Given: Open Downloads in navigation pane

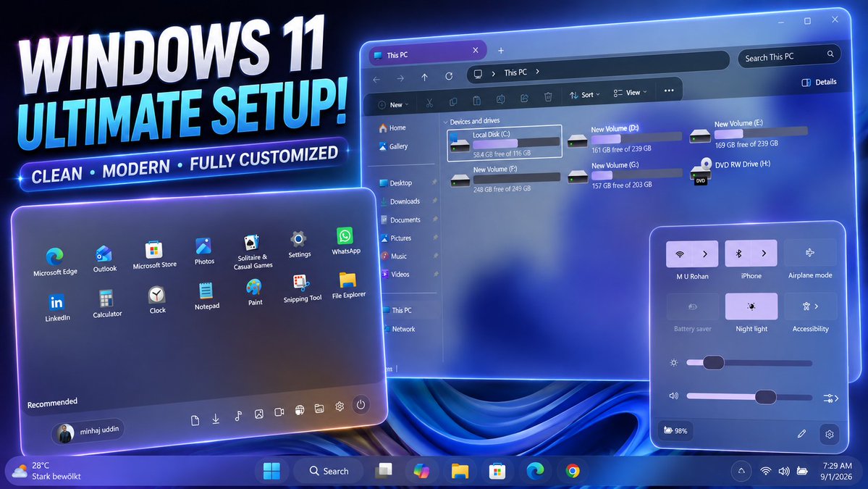Looking at the screenshot, I should click(400, 201).
